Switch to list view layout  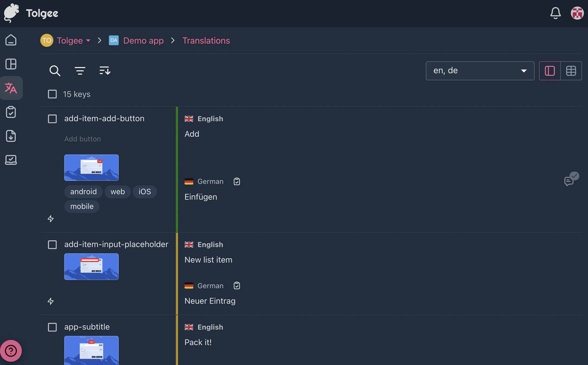coord(550,71)
